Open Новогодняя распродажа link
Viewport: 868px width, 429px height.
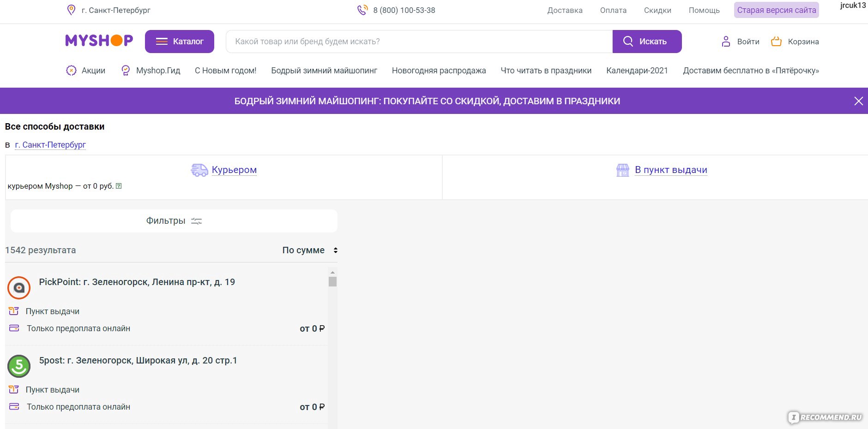[x=439, y=71]
